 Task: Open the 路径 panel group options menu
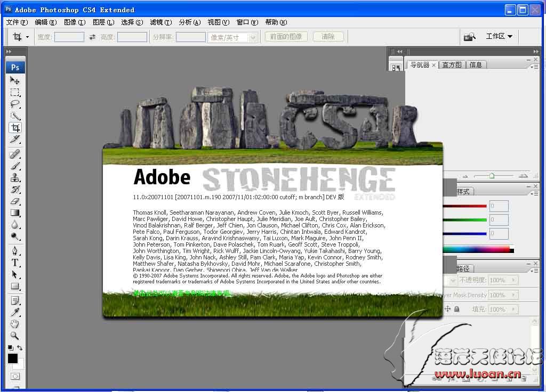[x=534, y=270]
